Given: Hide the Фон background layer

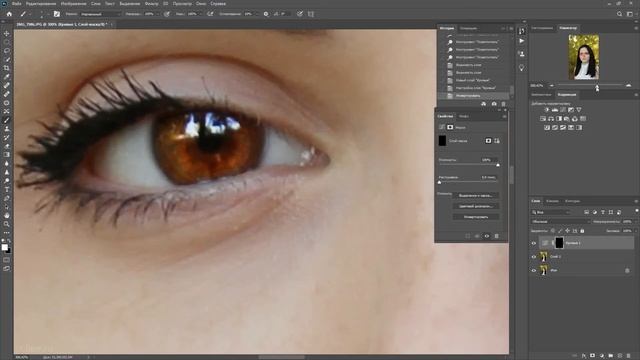Looking at the screenshot, I should (533, 270).
